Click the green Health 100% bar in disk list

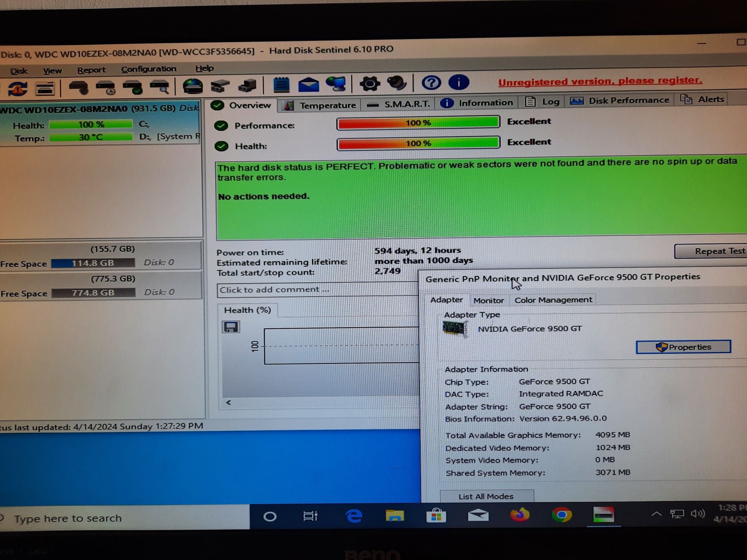point(91,124)
